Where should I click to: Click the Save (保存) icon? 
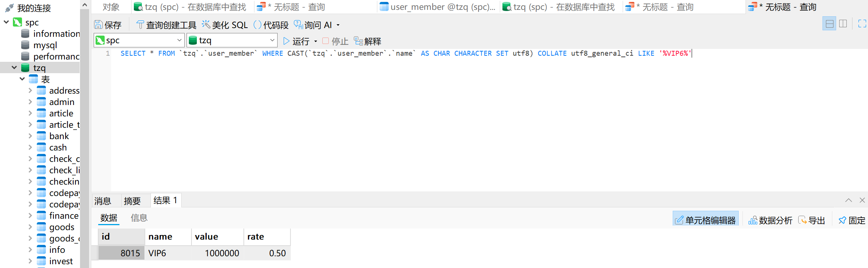[x=99, y=25]
